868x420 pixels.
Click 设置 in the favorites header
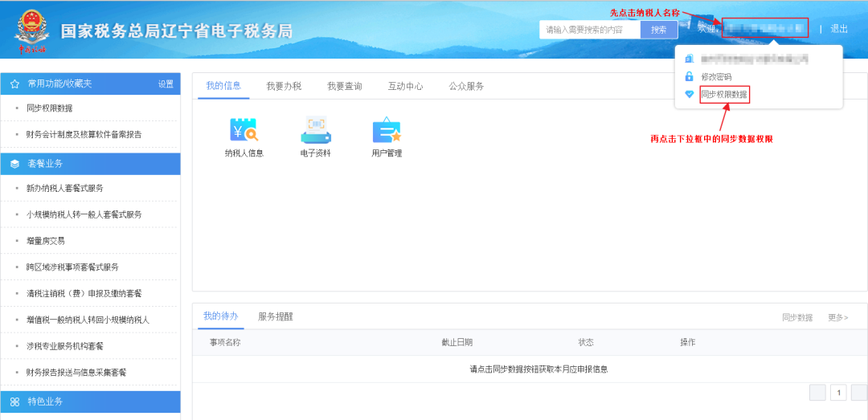pyautogui.click(x=166, y=84)
